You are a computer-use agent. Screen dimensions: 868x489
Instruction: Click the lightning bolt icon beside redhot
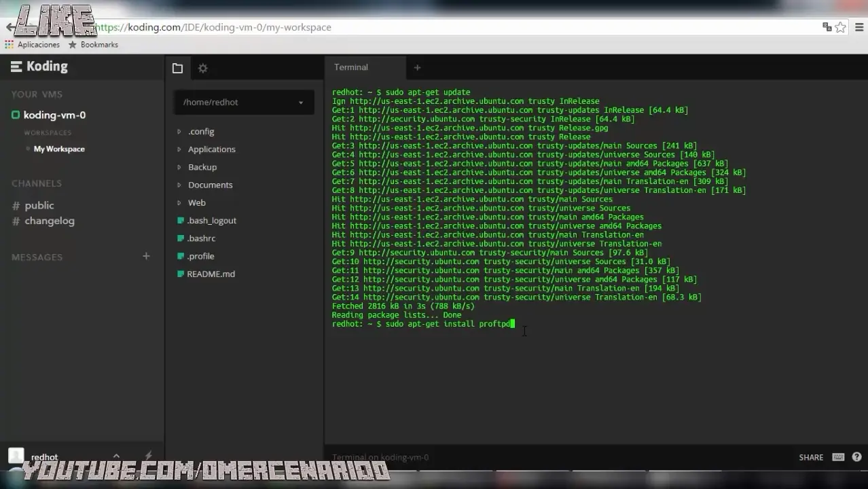pyautogui.click(x=148, y=456)
